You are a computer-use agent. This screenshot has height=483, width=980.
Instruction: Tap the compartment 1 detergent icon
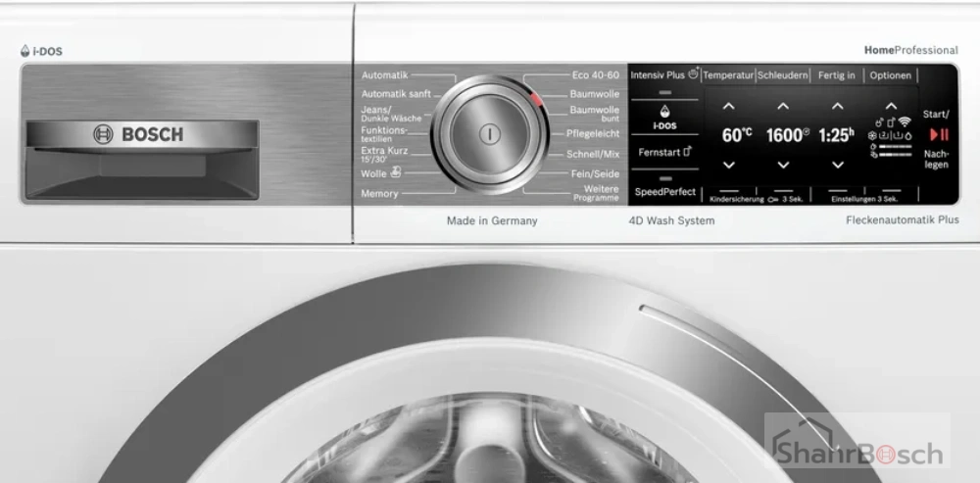[898, 135]
